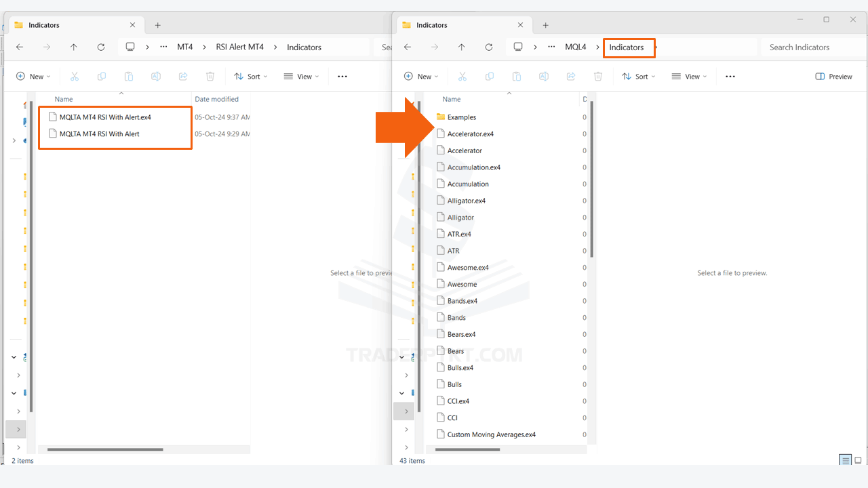Open See more menu in left window
The height and width of the screenshot is (488, 868).
pos(342,77)
